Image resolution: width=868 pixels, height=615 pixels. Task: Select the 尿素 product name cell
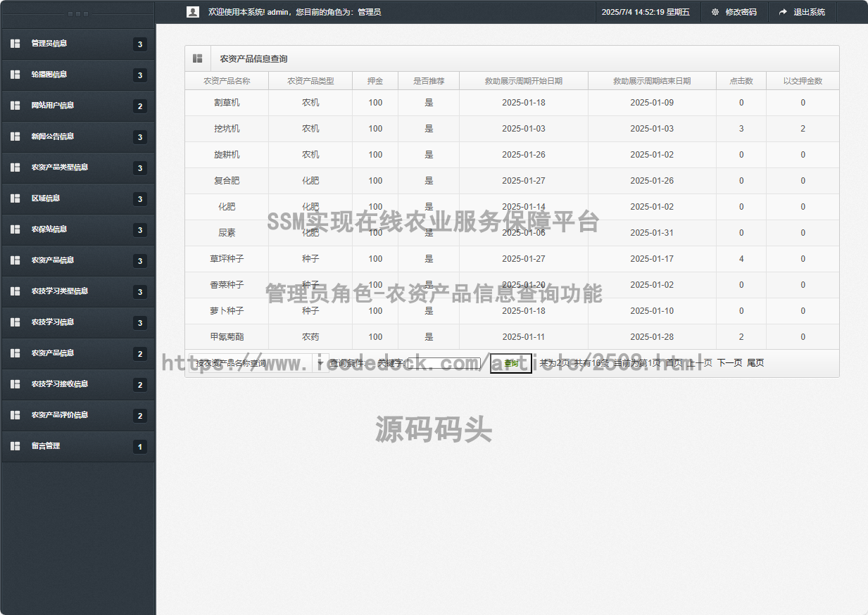pos(227,233)
